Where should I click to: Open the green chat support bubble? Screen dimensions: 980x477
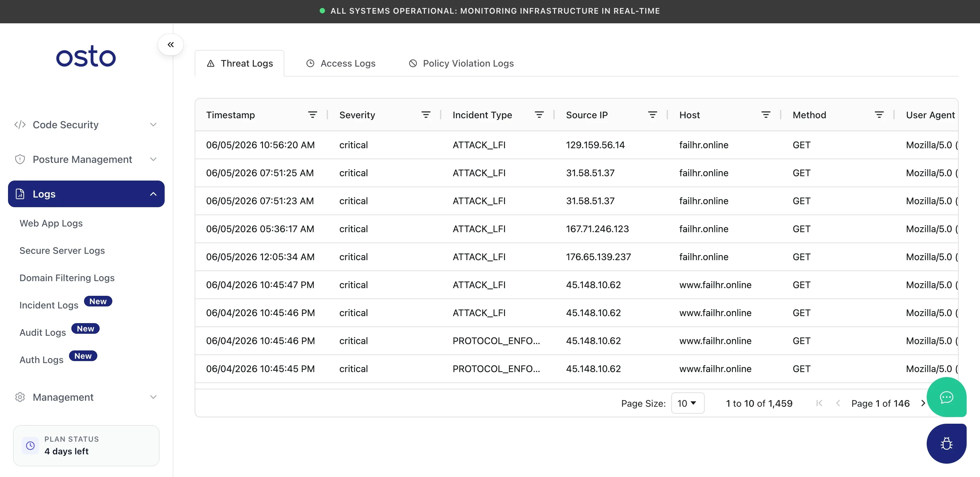946,397
